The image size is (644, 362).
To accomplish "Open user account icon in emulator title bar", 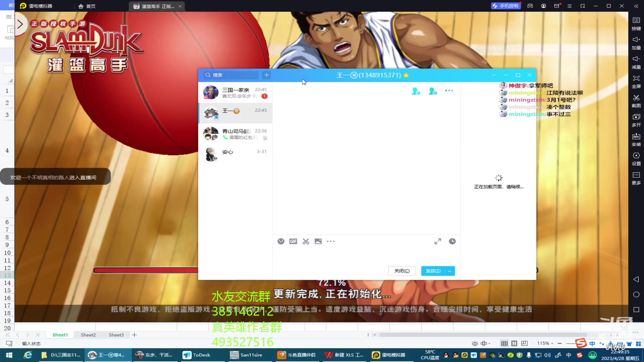I will (543, 6).
